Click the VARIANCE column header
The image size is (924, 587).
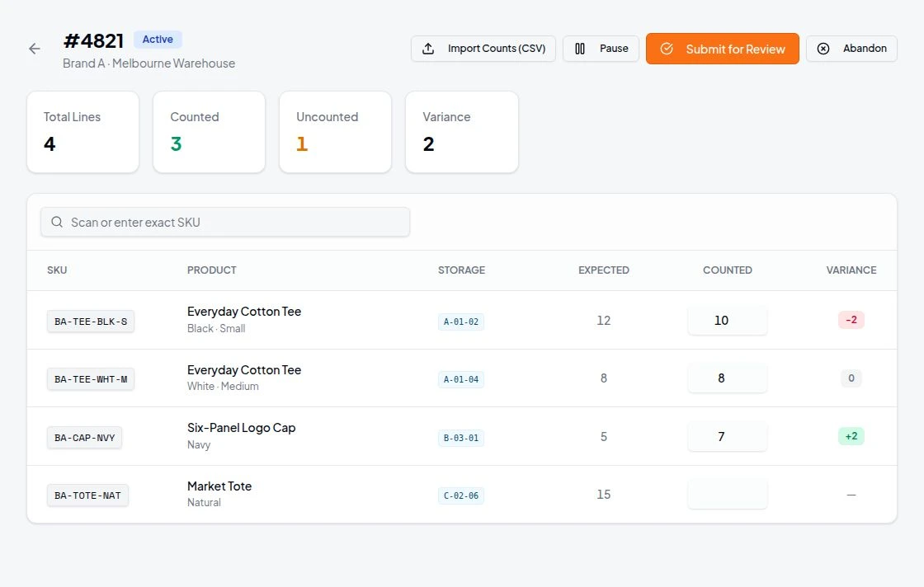click(851, 270)
